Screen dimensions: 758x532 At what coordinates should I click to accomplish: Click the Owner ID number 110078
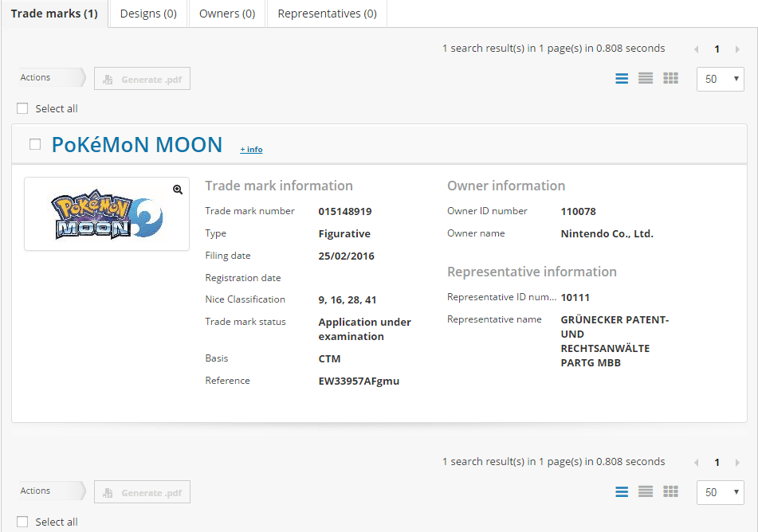578,211
